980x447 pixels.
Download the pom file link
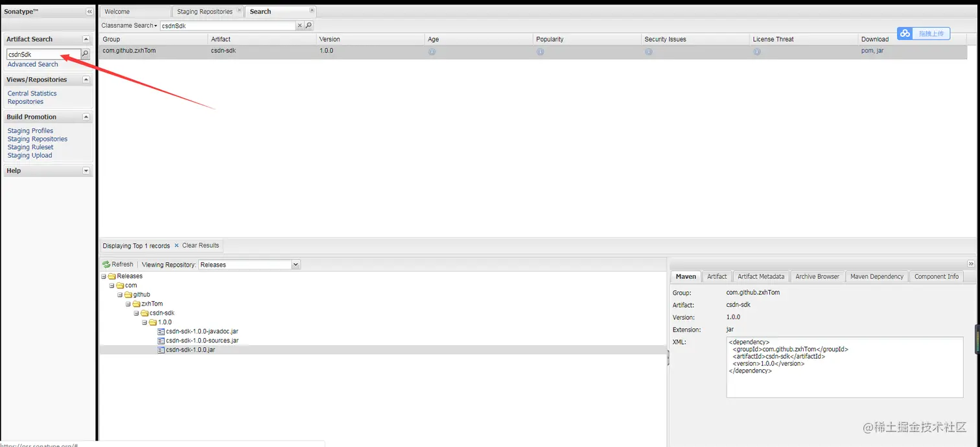pos(867,51)
